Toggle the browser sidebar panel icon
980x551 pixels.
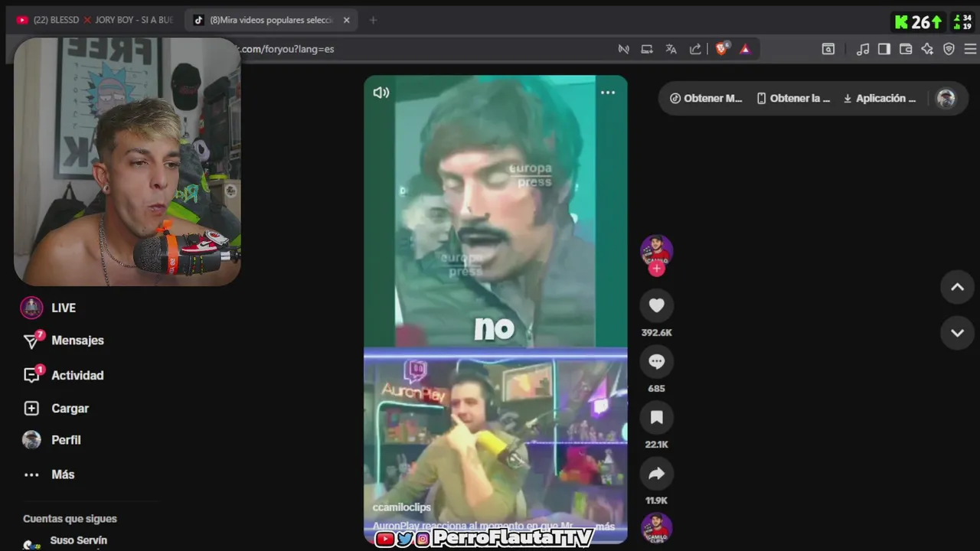(x=884, y=49)
